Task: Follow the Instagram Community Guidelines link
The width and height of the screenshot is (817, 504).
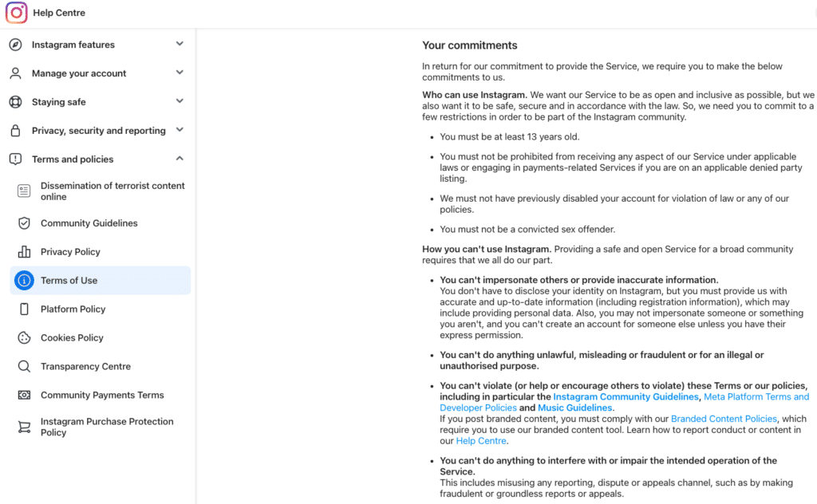Action: [626, 397]
